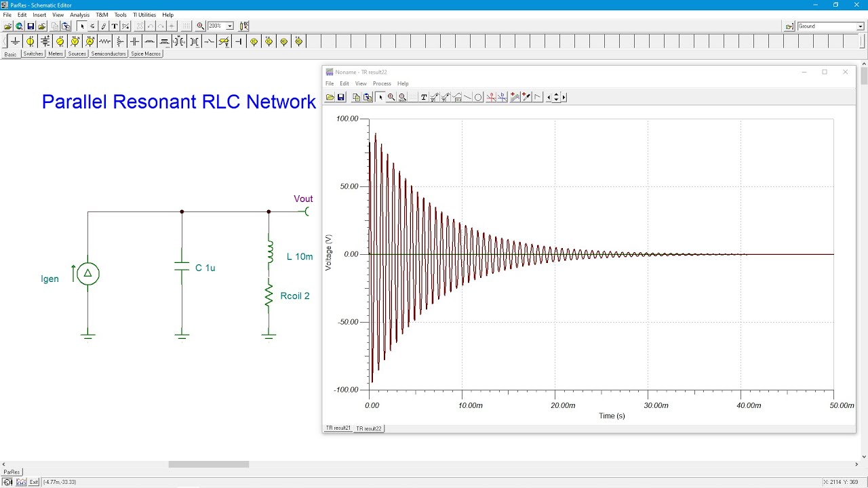Click the Exit button in the status bar

(34, 482)
